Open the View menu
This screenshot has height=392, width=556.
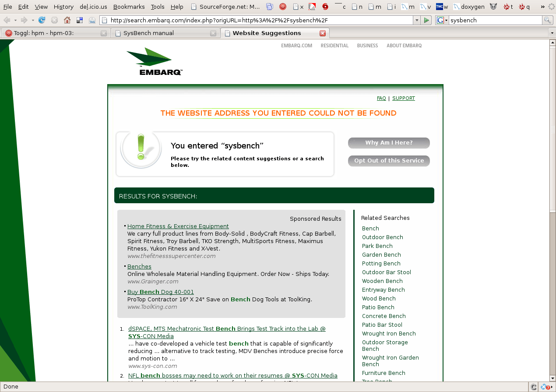point(41,7)
